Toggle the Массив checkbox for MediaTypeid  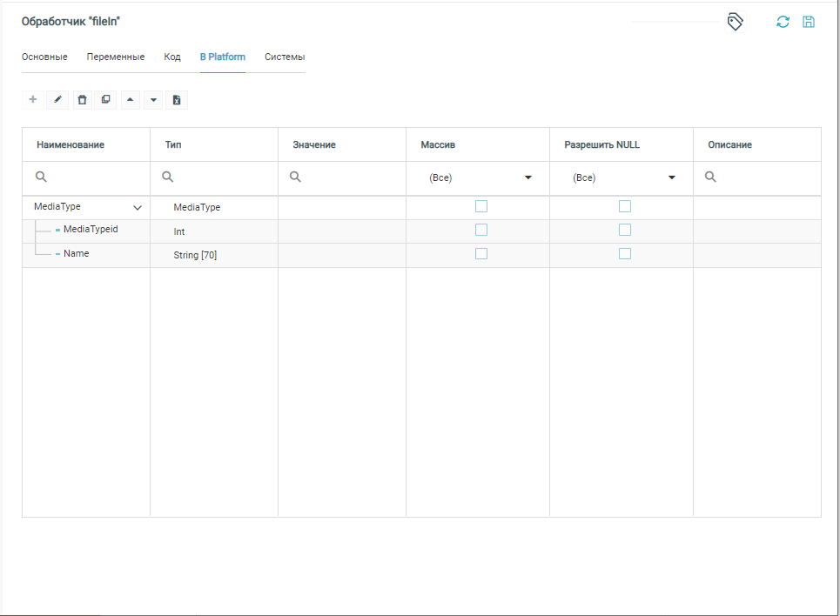coord(481,231)
